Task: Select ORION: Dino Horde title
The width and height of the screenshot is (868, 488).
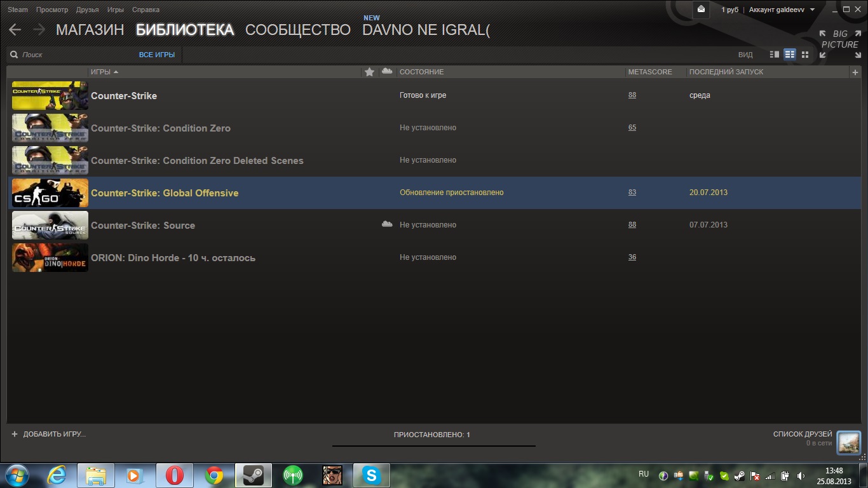Action: pos(173,257)
